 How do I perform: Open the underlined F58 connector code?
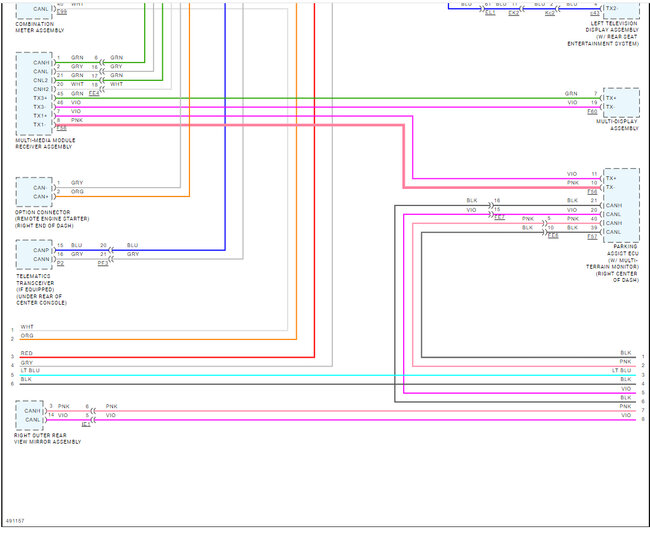pyautogui.click(x=61, y=128)
